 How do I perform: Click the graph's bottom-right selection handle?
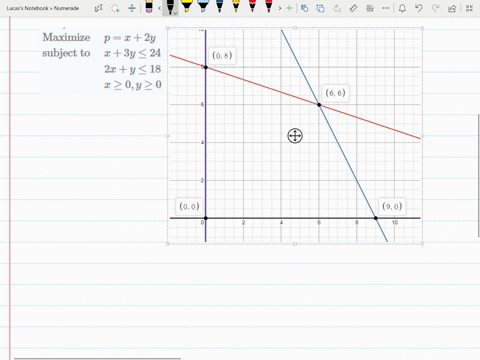pyautogui.click(x=422, y=244)
